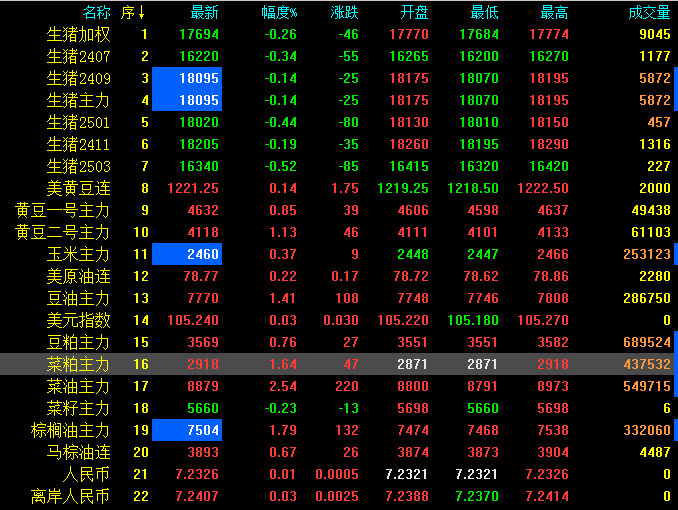Click the 名称 column header
Image resolution: width=678 pixels, height=510 pixels.
coord(97,13)
